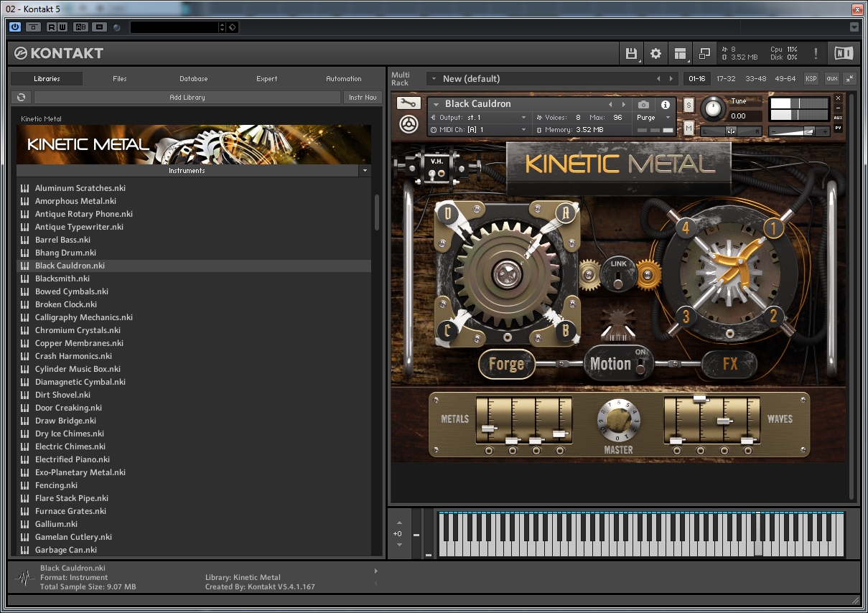Screen dimensions: 868x613
Task: Click the refresh libraries icon
Action: tap(22, 98)
